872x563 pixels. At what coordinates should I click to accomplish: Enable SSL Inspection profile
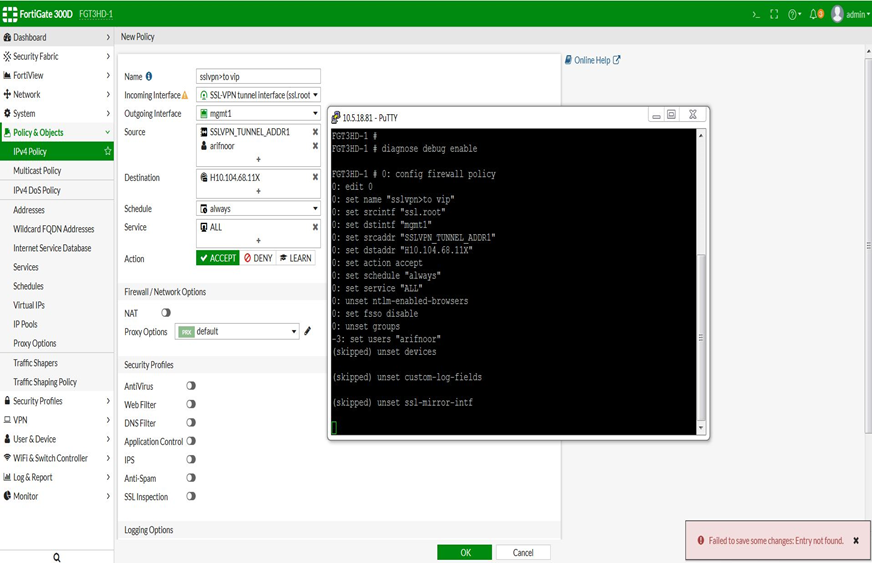(191, 496)
